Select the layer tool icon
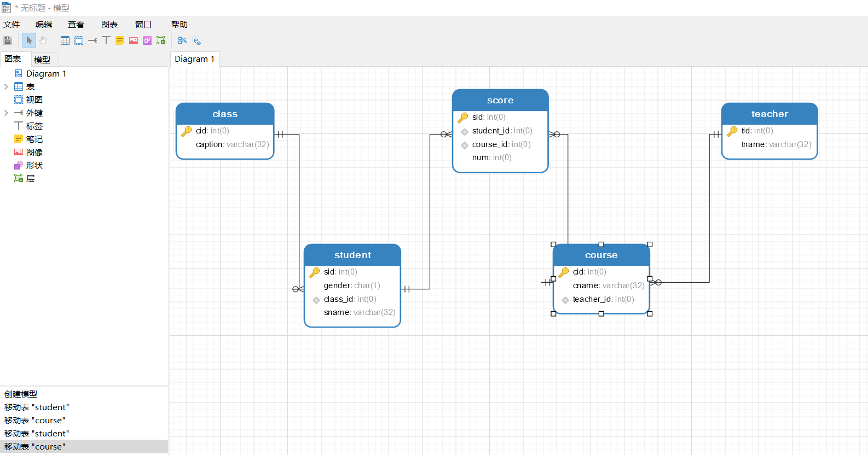 (x=161, y=40)
